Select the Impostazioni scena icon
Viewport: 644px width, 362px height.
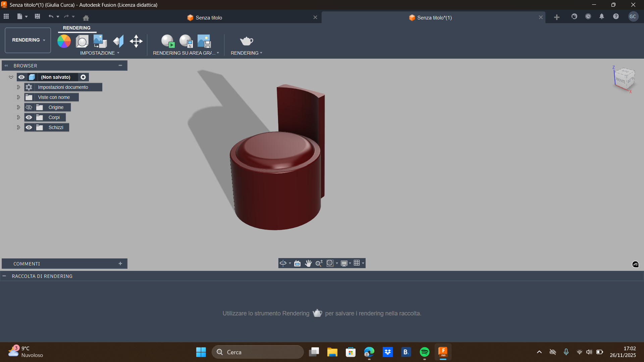click(x=82, y=41)
